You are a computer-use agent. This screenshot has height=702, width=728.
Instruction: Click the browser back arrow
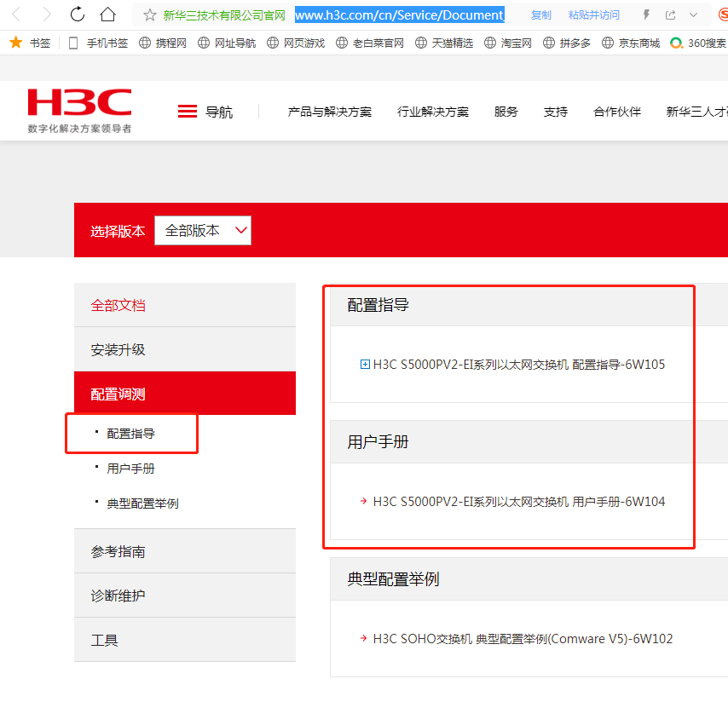(x=16, y=14)
